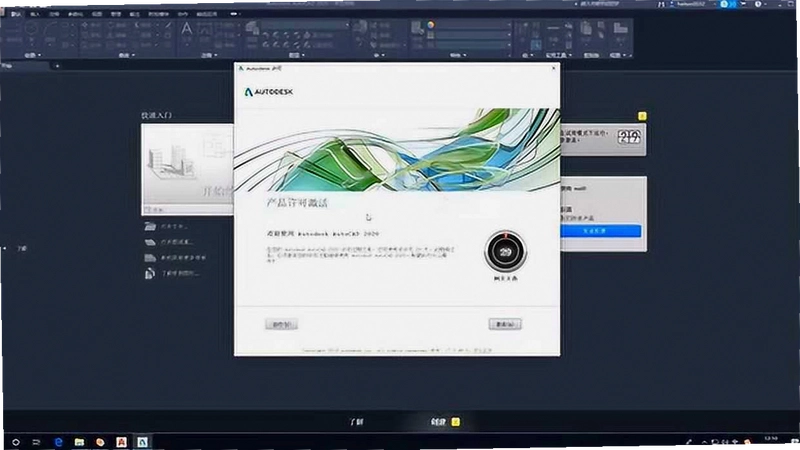Click the Start Drawing thumbnail on the start page
The width and height of the screenshot is (800, 450).
187,169
